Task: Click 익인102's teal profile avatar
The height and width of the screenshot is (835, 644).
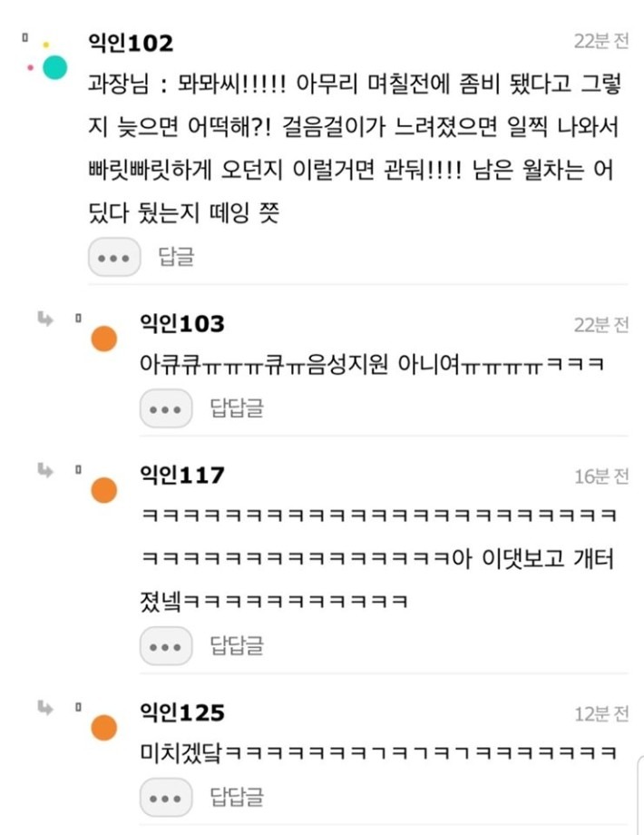Action: pyautogui.click(x=54, y=67)
